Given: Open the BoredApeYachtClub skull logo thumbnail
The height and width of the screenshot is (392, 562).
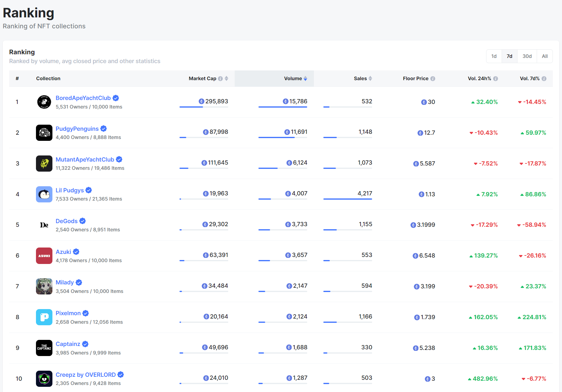Looking at the screenshot, I should 44,102.
